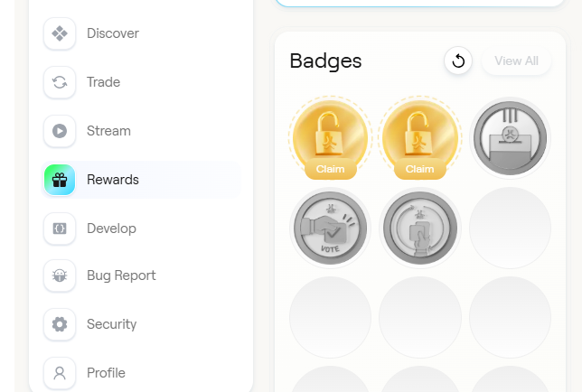Click the Develop code icon
This screenshot has height=392, width=582.
click(60, 229)
